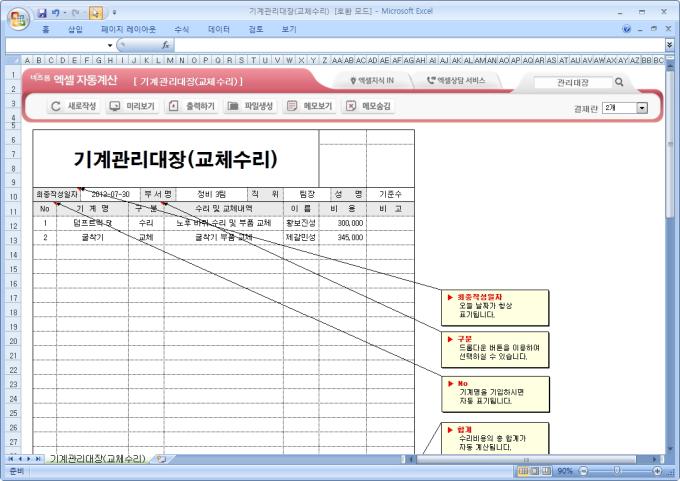The height and width of the screenshot is (481, 680).
Task: Open the 페이지 레이아웃 ribbon tab
Action: pos(128,29)
